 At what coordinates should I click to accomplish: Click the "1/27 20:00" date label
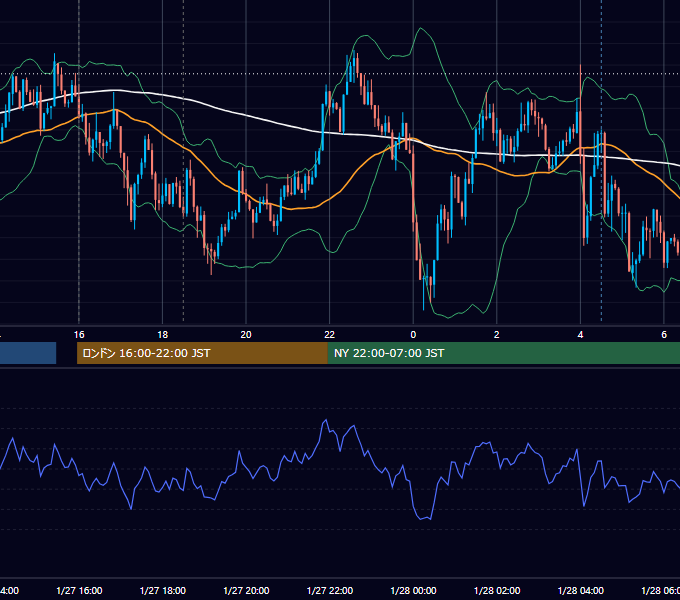coord(246,590)
